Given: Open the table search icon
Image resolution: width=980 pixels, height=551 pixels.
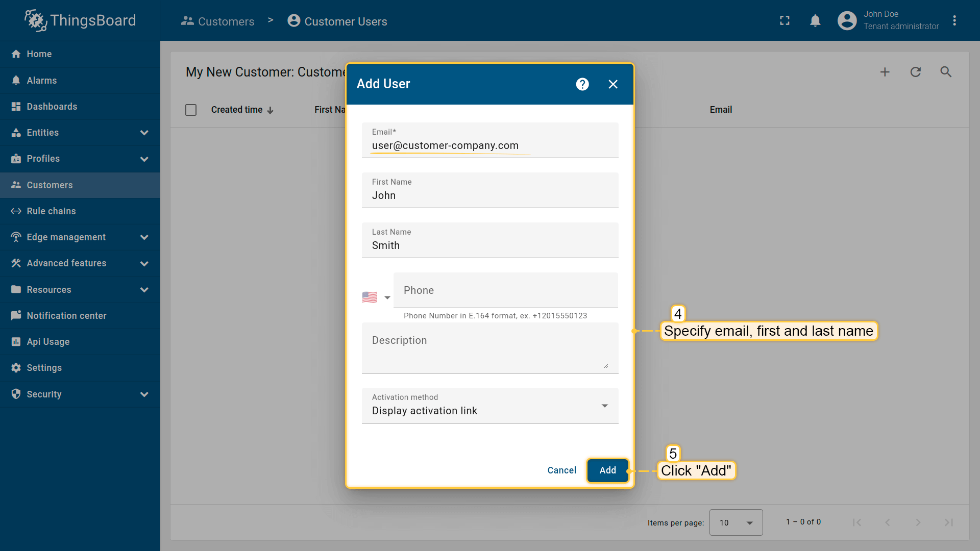Looking at the screenshot, I should tap(946, 72).
